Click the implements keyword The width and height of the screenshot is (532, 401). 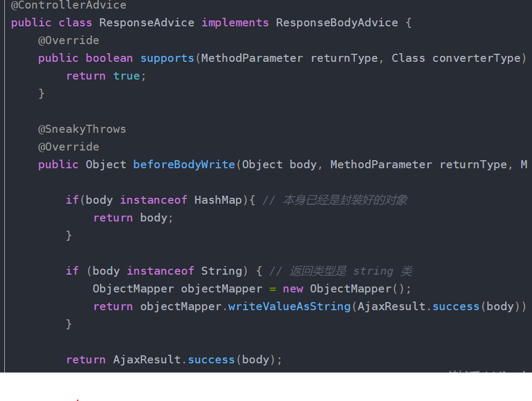click(235, 23)
